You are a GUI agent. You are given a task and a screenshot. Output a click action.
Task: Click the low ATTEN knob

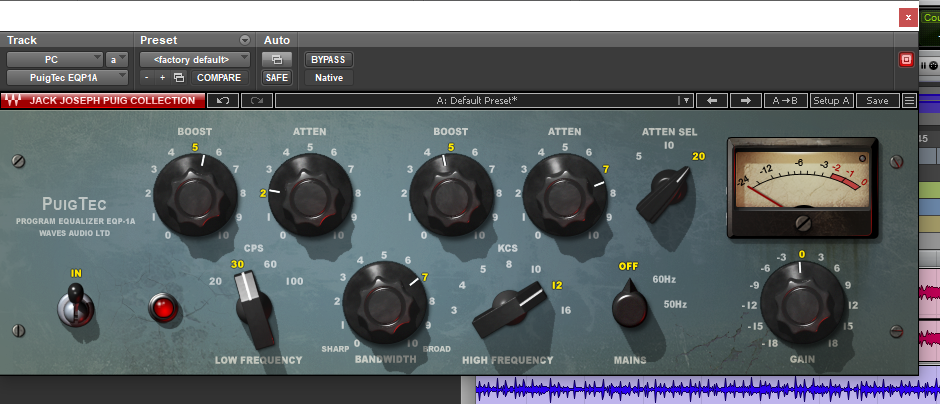click(x=310, y=194)
